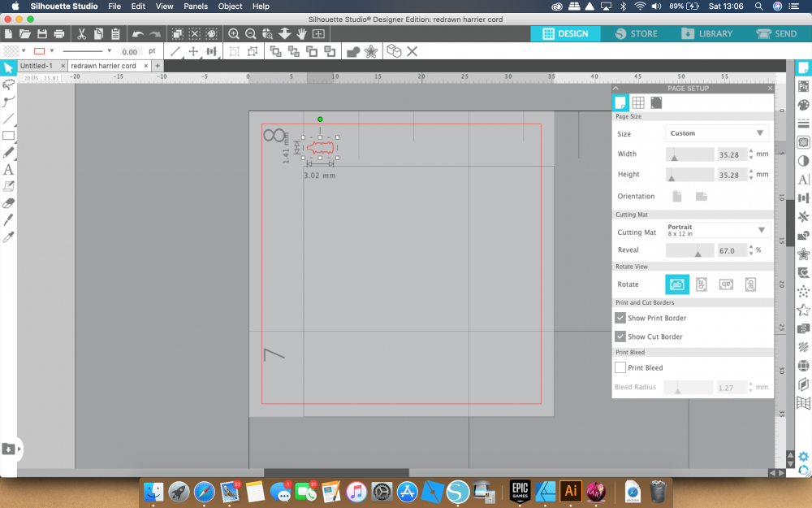Open the Cutting Mat dropdown
The image size is (812, 508).
click(718, 230)
